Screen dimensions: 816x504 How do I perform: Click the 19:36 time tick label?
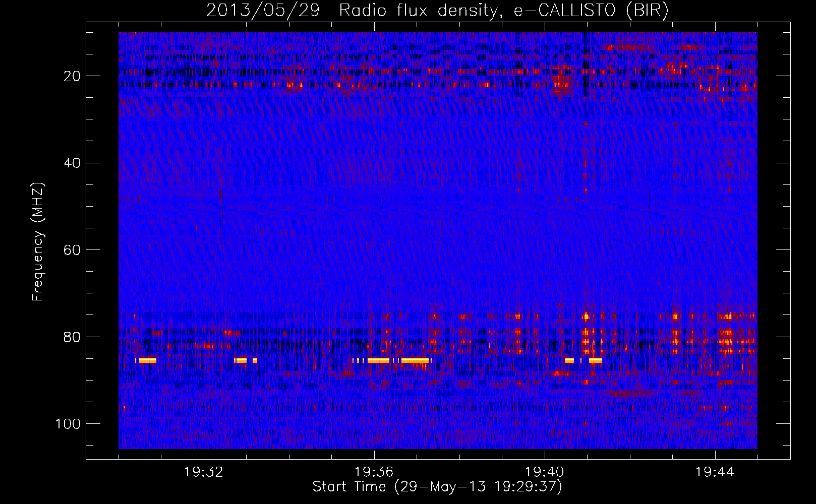click(x=374, y=472)
